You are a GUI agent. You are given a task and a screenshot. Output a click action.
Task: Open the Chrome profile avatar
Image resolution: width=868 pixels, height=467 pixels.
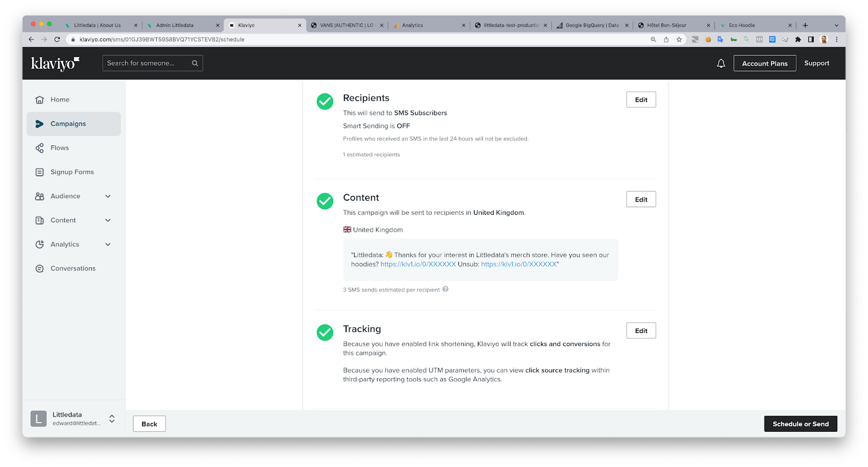[824, 40]
